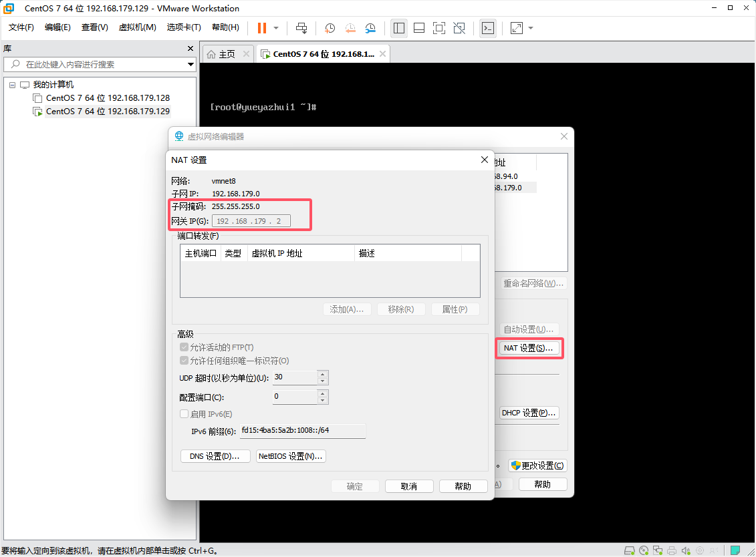Click the 添加(A)... button

tap(347, 309)
